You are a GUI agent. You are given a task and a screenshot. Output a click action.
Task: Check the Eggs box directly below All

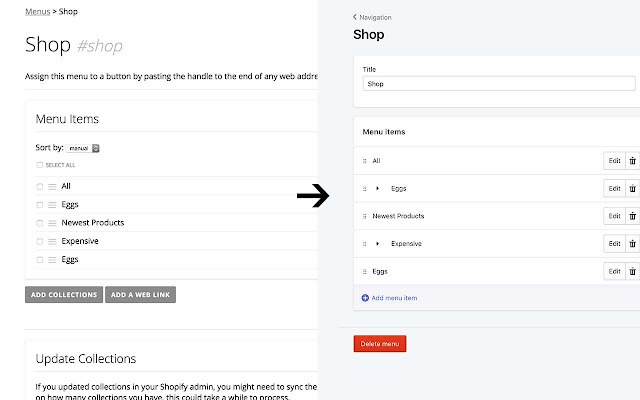[x=40, y=205]
